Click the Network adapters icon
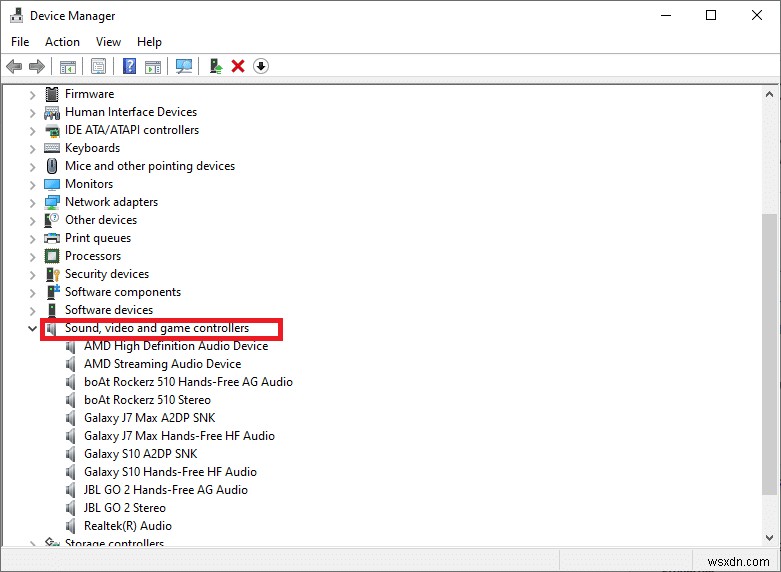 [52, 202]
